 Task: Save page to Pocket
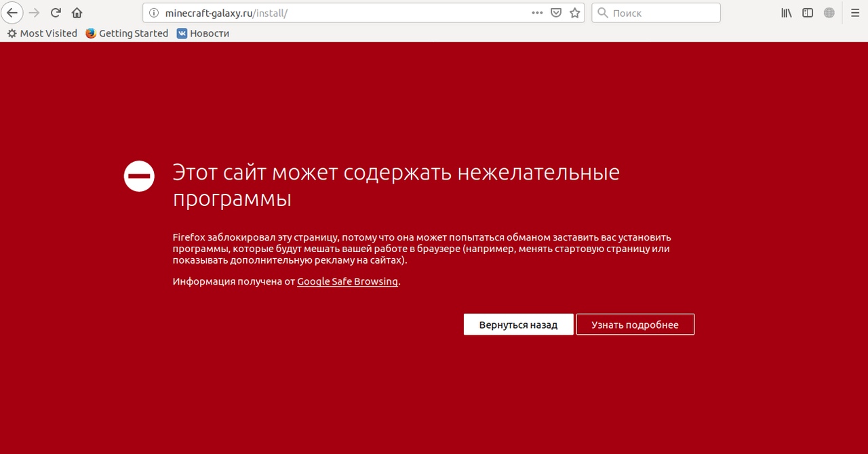click(x=556, y=13)
